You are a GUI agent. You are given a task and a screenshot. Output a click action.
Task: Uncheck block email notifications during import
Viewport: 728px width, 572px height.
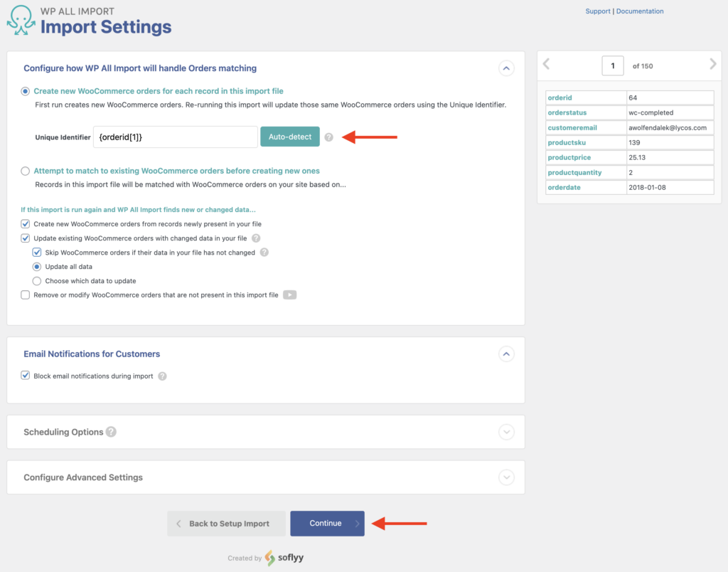[25, 376]
